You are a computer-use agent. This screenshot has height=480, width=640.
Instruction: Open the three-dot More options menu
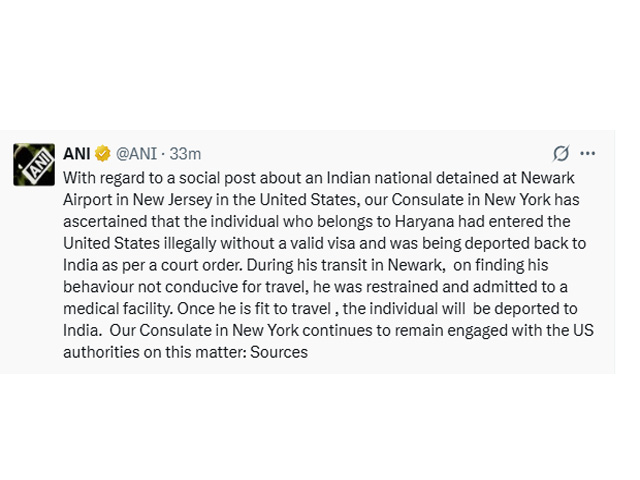(588, 153)
